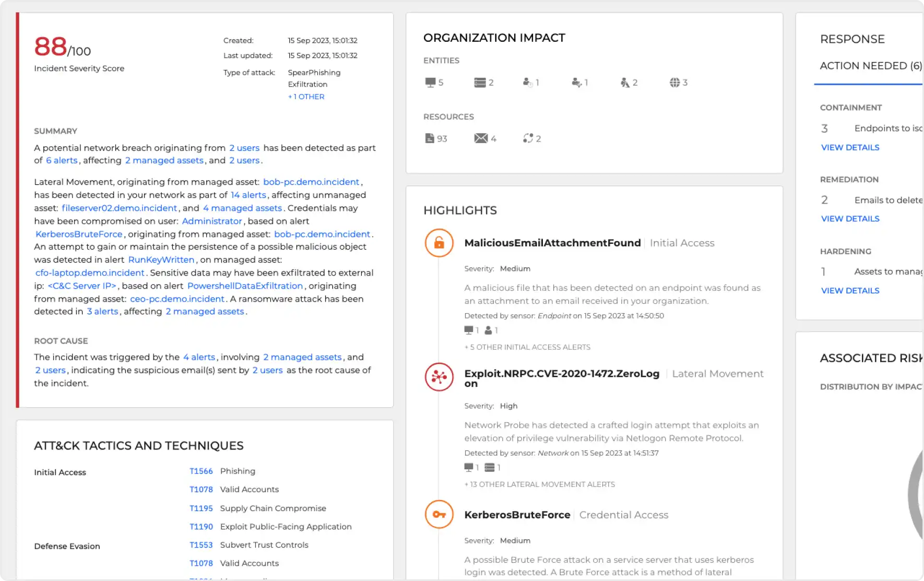
Task: Click the endpoints entity icon showing 5
Action: coord(430,82)
